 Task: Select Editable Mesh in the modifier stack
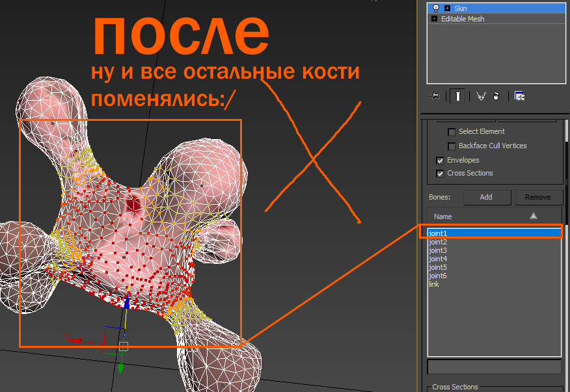tap(463, 19)
